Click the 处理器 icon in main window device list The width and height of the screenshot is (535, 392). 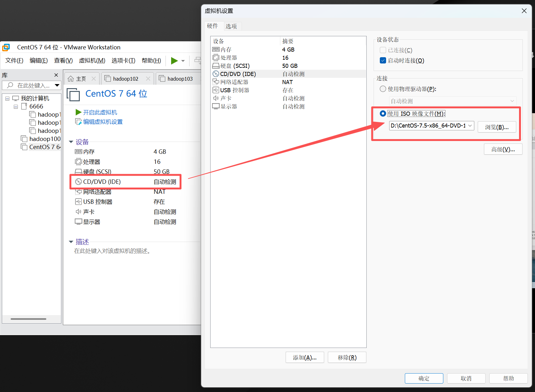[x=78, y=162]
